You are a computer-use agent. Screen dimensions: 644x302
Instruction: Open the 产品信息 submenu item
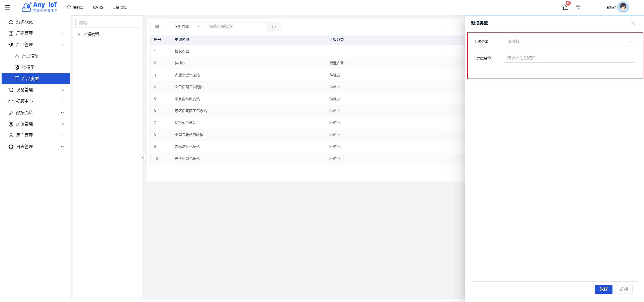tap(30, 56)
